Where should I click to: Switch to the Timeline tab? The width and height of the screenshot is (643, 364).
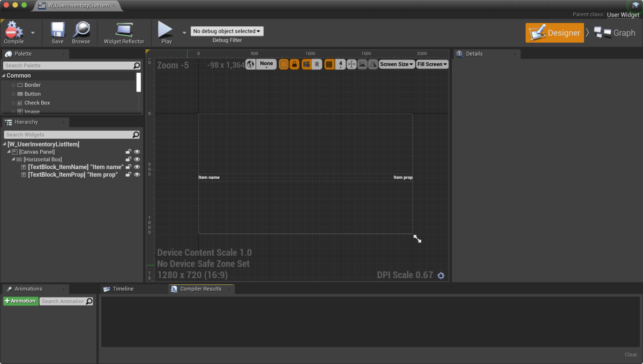(x=123, y=289)
